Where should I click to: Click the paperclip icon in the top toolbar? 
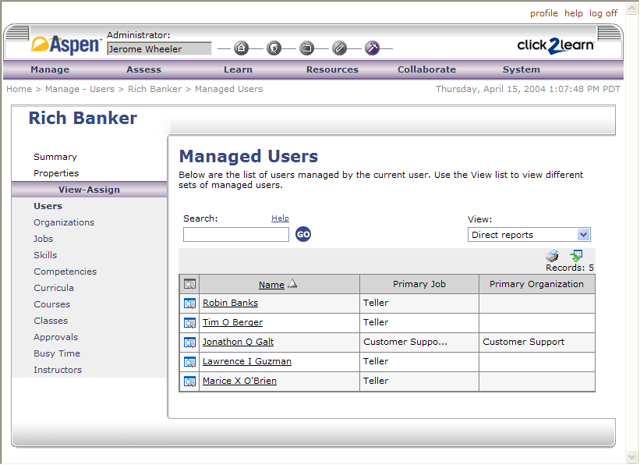pos(339,48)
